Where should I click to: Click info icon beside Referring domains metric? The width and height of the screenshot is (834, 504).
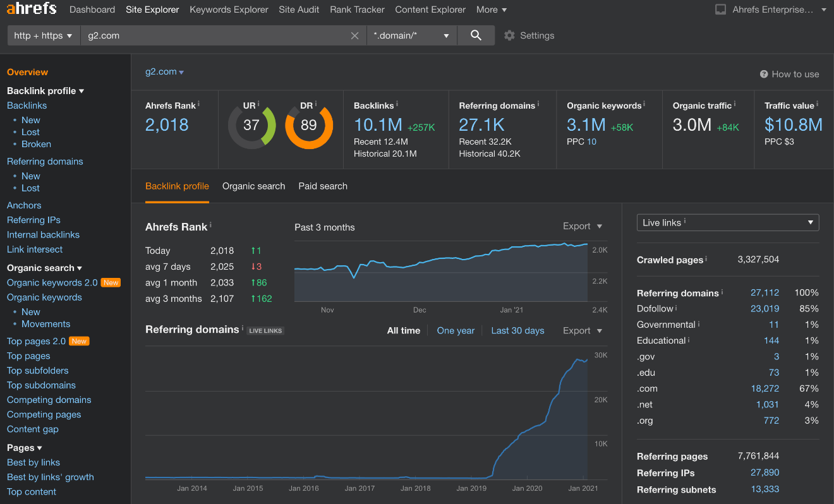(538, 104)
